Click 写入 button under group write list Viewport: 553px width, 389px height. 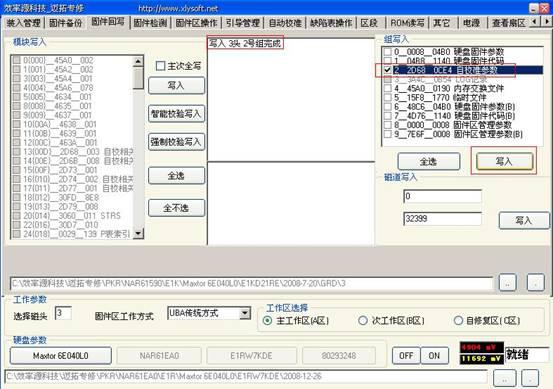coord(504,162)
